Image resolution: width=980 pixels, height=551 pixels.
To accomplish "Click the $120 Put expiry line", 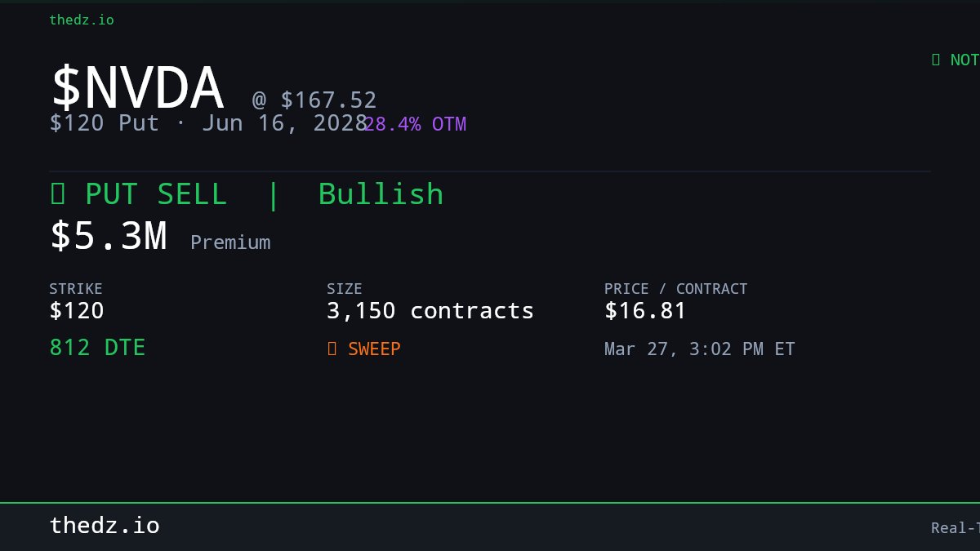I will (x=208, y=123).
